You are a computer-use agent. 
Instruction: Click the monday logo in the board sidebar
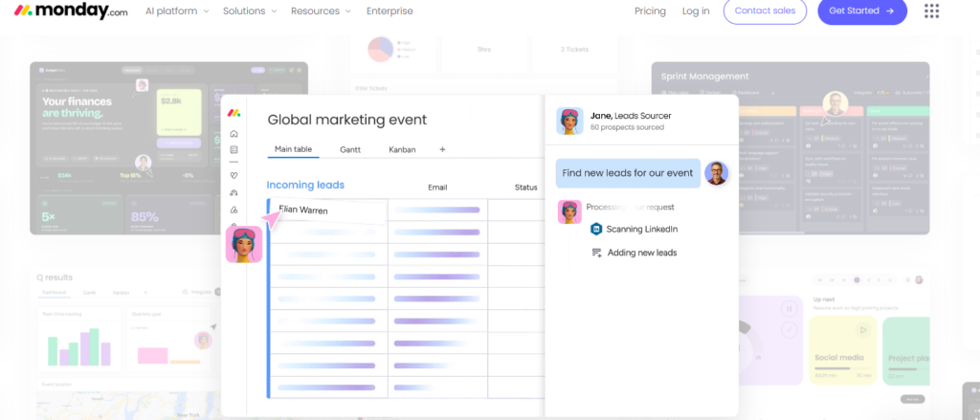(234, 113)
